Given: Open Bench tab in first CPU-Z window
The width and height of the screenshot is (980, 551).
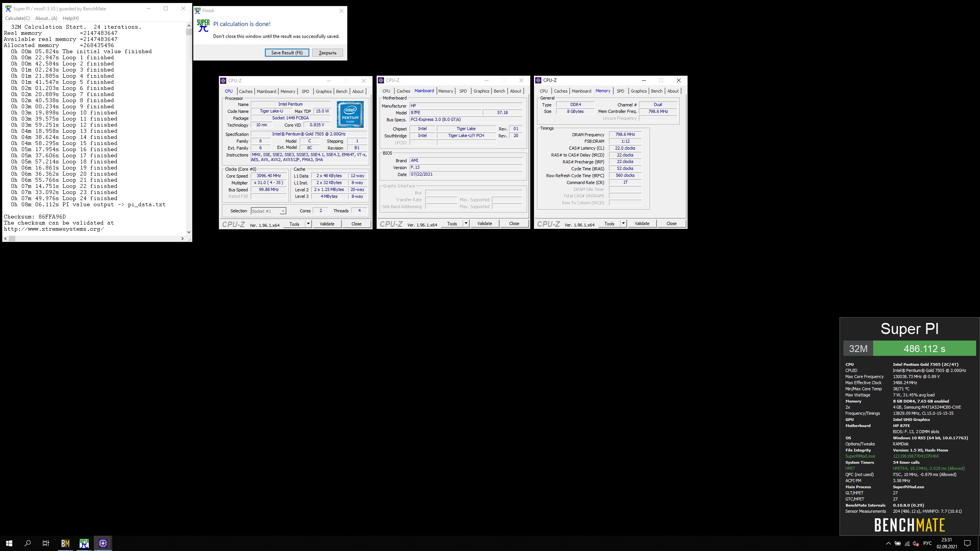Looking at the screenshot, I should click(x=342, y=91).
